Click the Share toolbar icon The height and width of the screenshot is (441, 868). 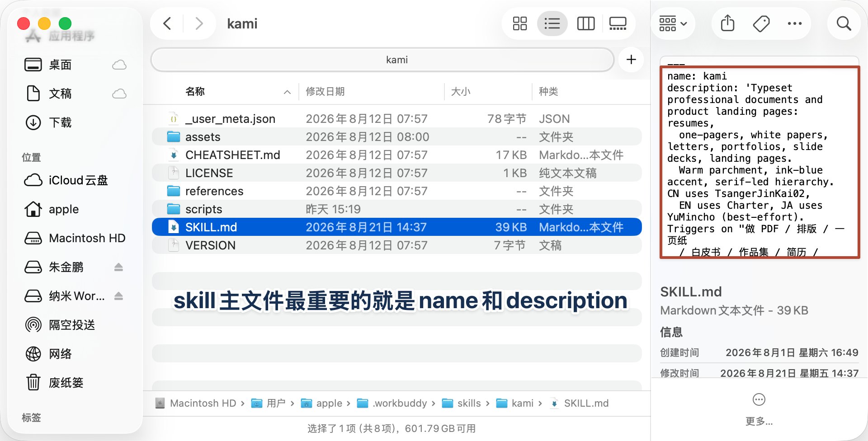[727, 23]
